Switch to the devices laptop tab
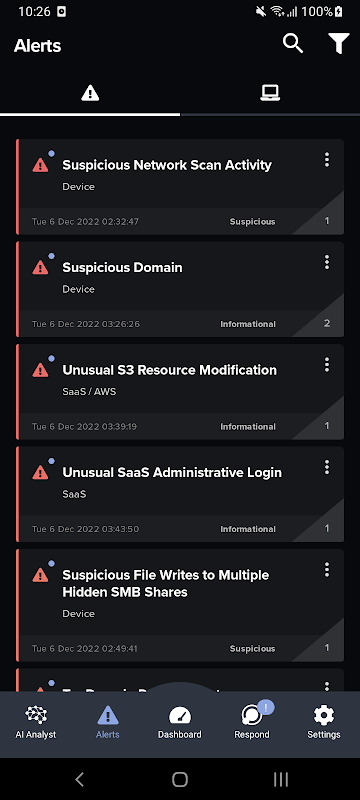The width and height of the screenshot is (360, 800). 270,93
